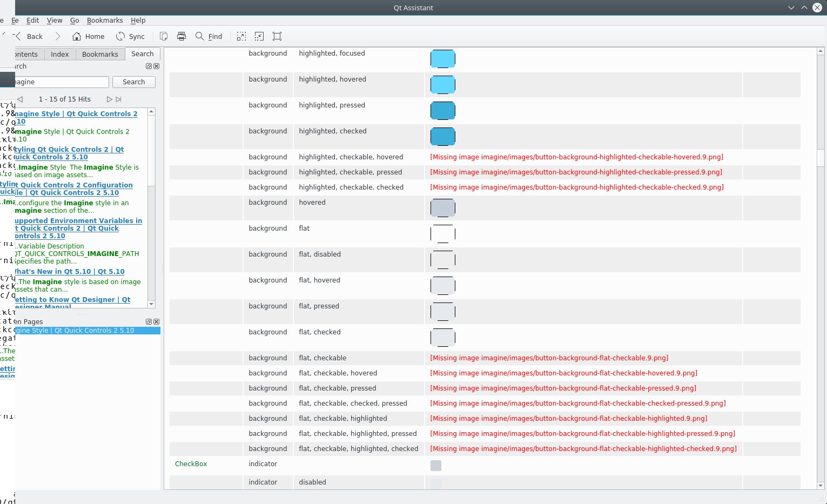This screenshot has height=504, width=827.
Task: Reset zoom with Normal Size icon
Action: pyautogui.click(x=277, y=36)
